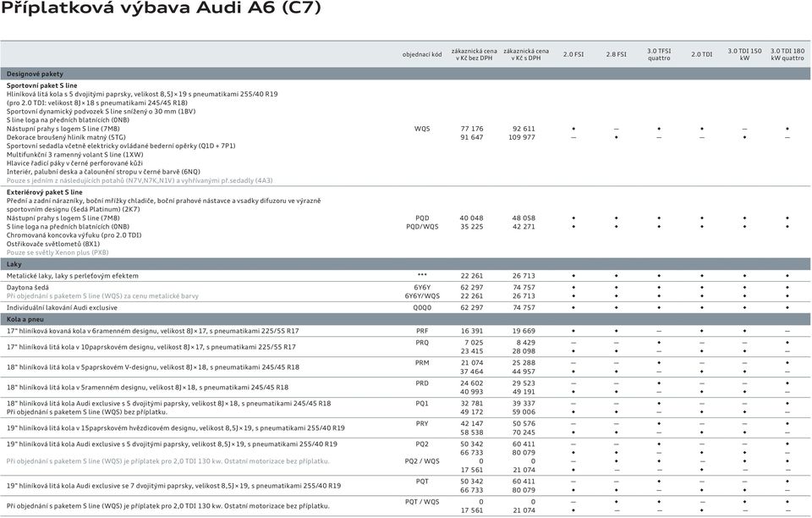Click the line 'Multifunkční 3 ramenný volant S line (1XW)'
Viewport: 812px width, 518px height.
click(74, 154)
